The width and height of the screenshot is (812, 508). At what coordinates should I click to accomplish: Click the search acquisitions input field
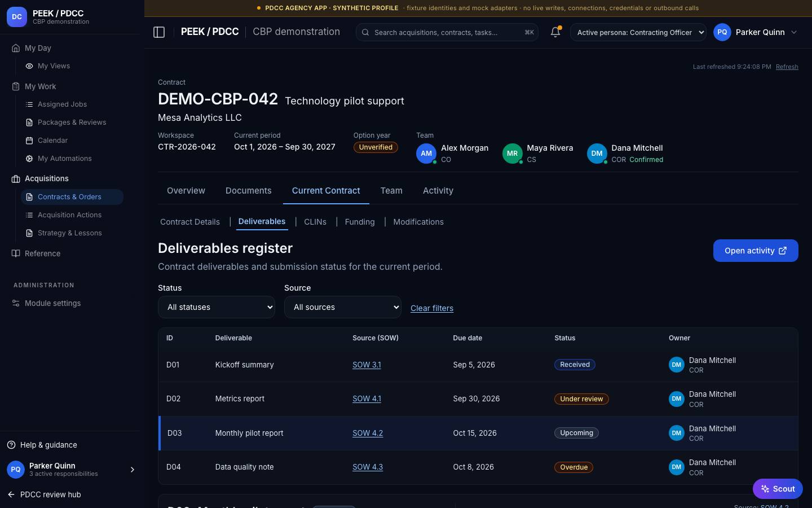(447, 32)
